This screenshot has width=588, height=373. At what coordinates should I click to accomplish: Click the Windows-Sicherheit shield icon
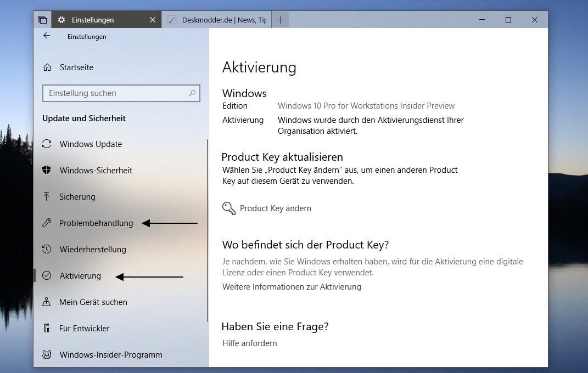47,171
